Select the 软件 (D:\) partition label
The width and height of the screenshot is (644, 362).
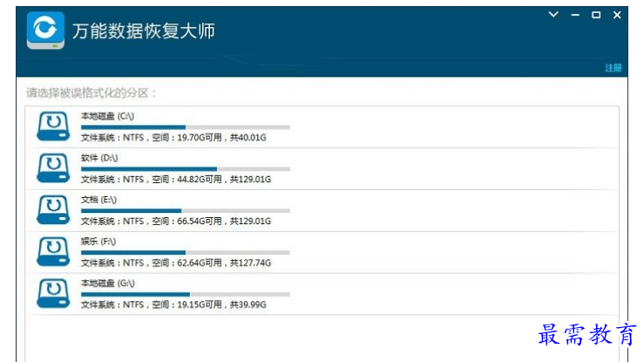(99, 158)
